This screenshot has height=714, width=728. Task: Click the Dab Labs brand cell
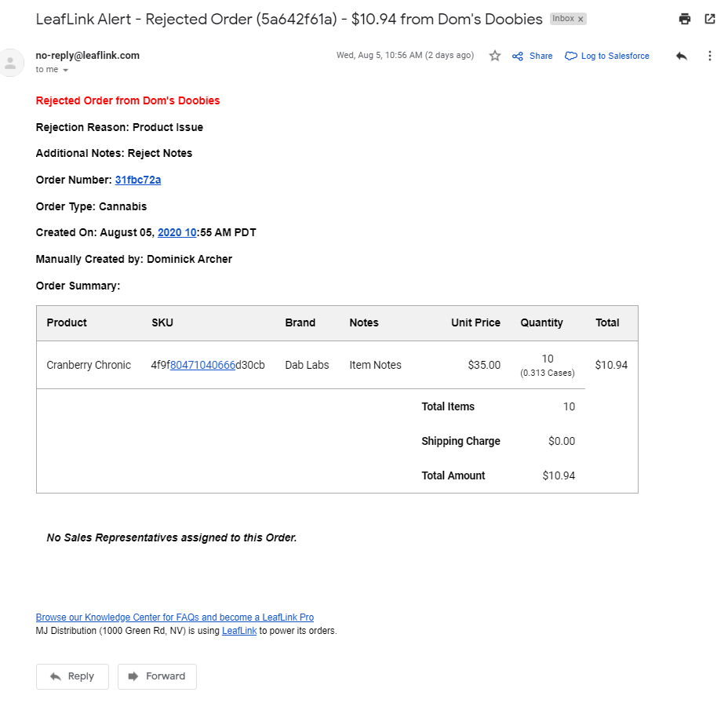pyautogui.click(x=307, y=365)
